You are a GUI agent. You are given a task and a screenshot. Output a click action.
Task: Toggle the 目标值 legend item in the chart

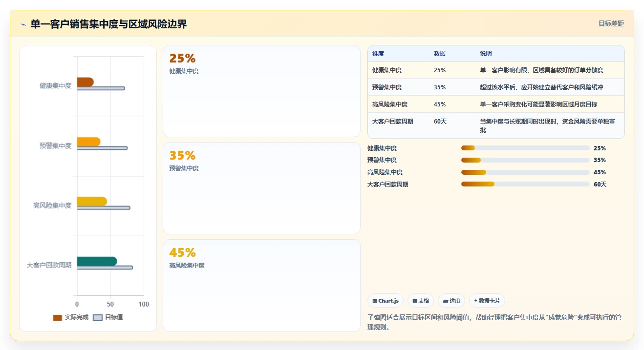pos(108,317)
